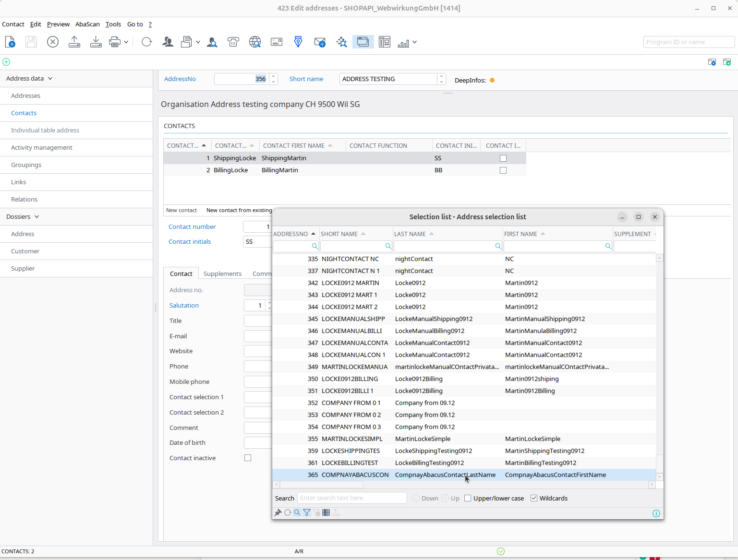Switch to the Supplements tab
The image size is (738, 560).
click(222, 274)
